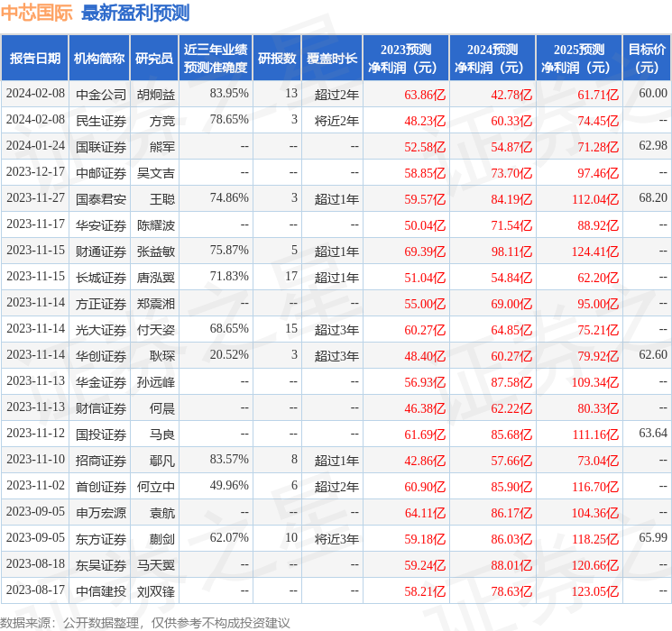Viewport: 672px width, 631px height.
Task: Click the 覆盖时长 column header
Action: click(332, 59)
